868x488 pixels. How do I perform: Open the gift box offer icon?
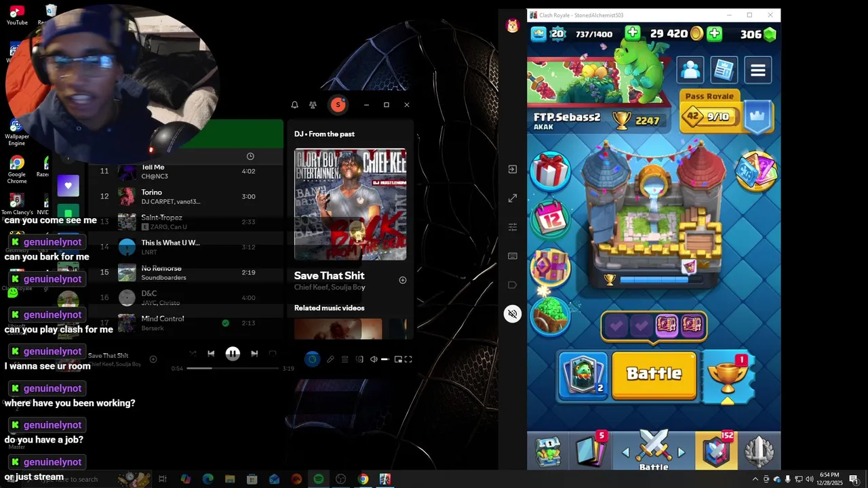click(x=549, y=171)
